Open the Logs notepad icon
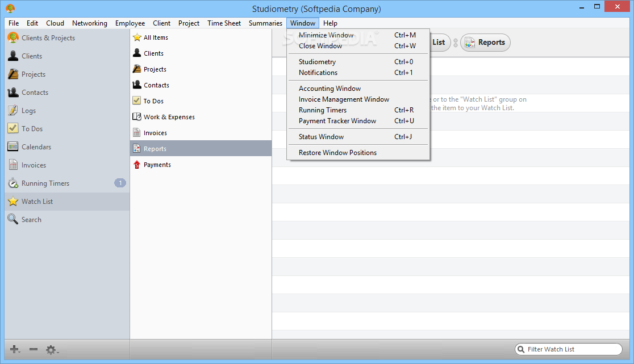Viewport: 634px width, 364px height. coord(13,110)
